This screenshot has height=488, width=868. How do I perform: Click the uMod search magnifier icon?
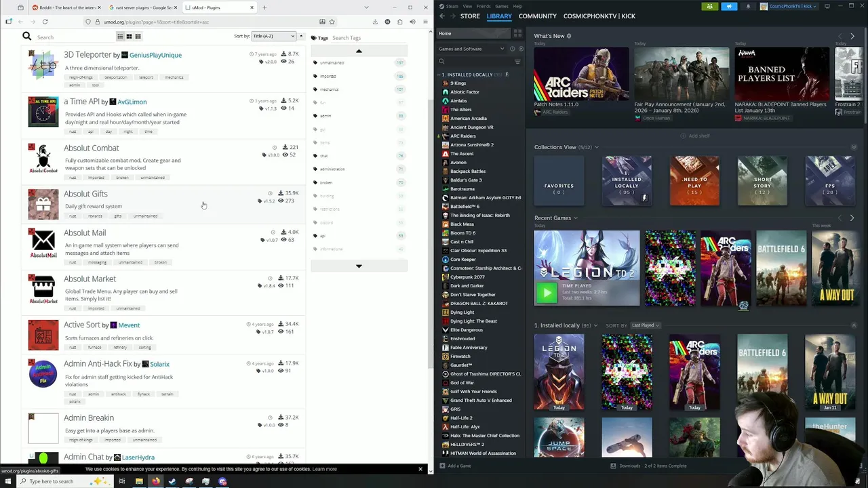pyautogui.click(x=26, y=37)
